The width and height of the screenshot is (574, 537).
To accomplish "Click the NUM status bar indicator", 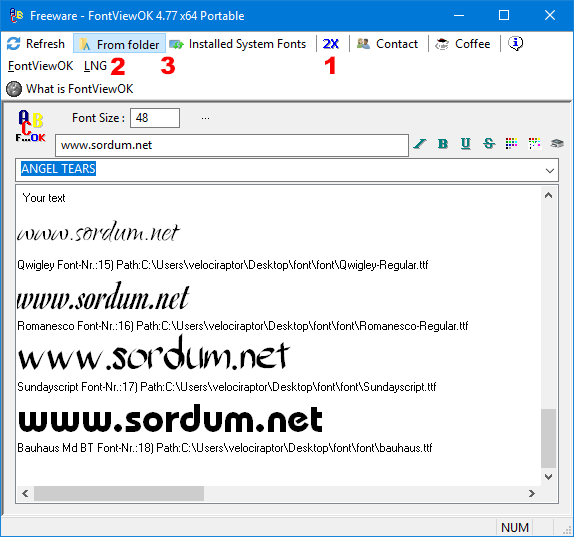I will (515, 527).
